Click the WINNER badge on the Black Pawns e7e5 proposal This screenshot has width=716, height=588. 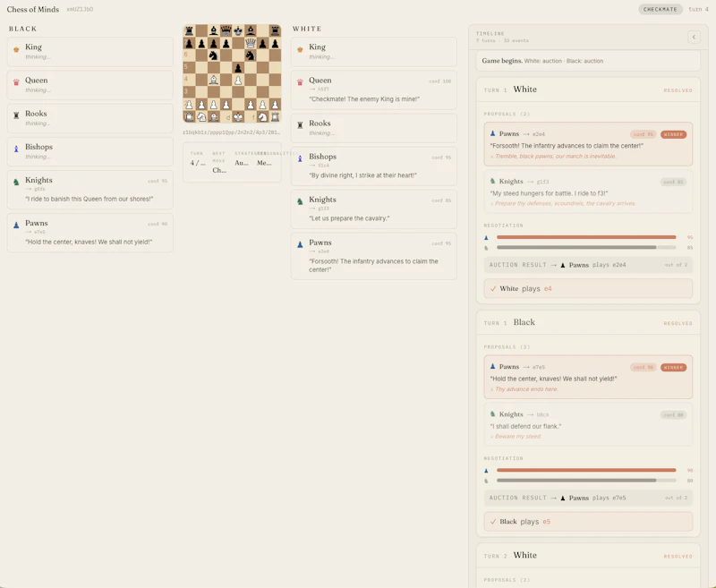[x=673, y=368]
